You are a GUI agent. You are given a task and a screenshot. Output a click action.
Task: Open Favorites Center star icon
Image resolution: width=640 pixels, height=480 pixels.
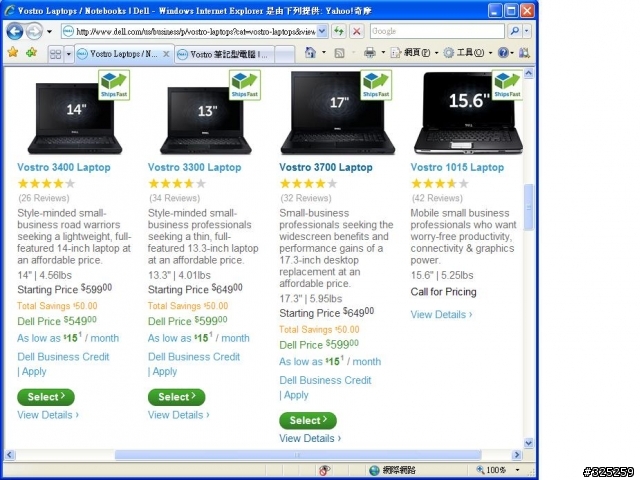click(x=13, y=53)
